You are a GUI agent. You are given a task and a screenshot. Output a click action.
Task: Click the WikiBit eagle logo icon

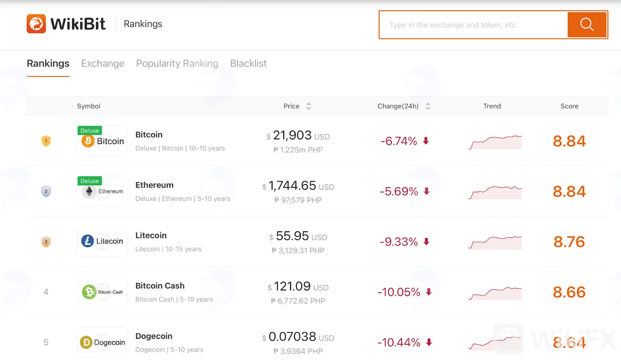pos(36,24)
